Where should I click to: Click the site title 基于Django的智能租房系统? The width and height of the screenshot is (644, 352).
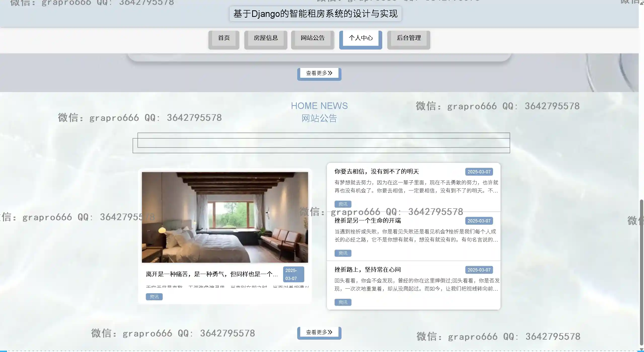pos(315,14)
